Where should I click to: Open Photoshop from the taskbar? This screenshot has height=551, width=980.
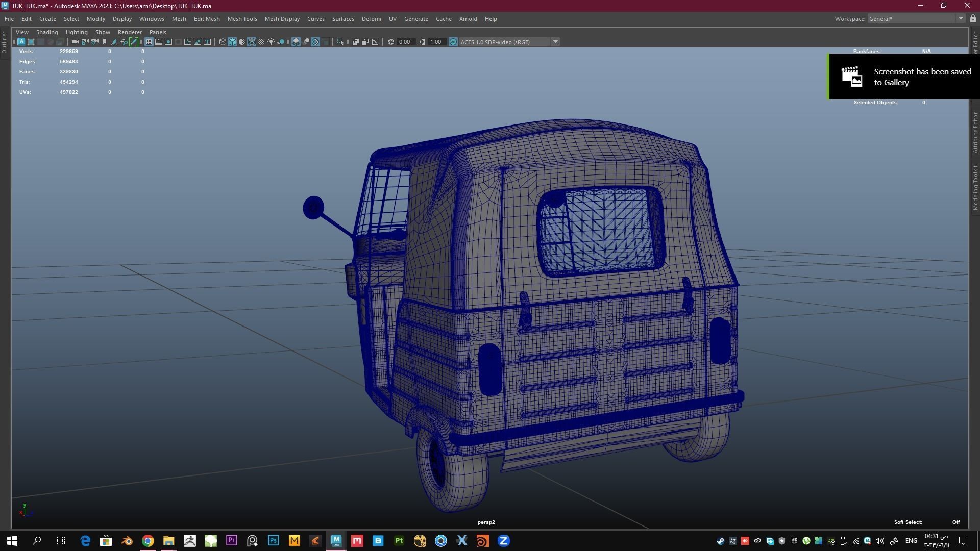274,541
